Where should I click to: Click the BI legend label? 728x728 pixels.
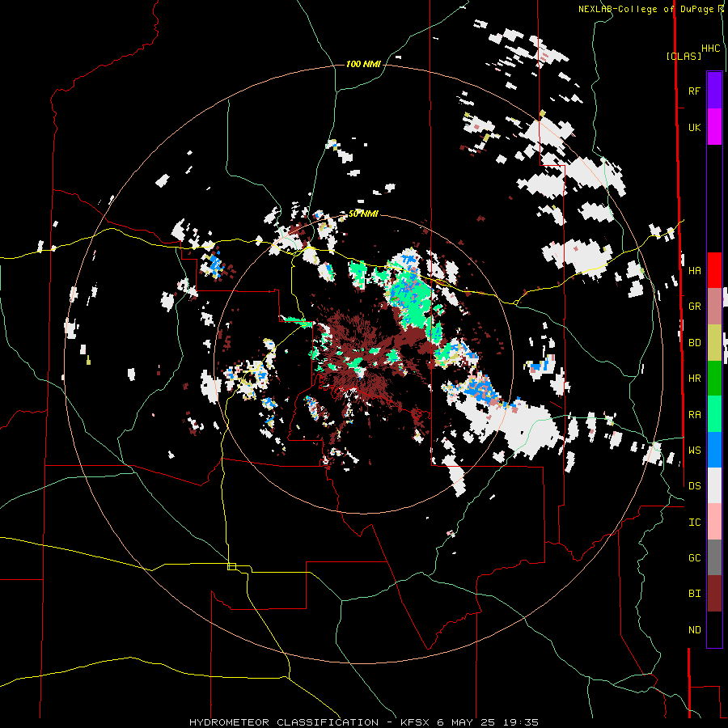pyautogui.click(x=694, y=594)
